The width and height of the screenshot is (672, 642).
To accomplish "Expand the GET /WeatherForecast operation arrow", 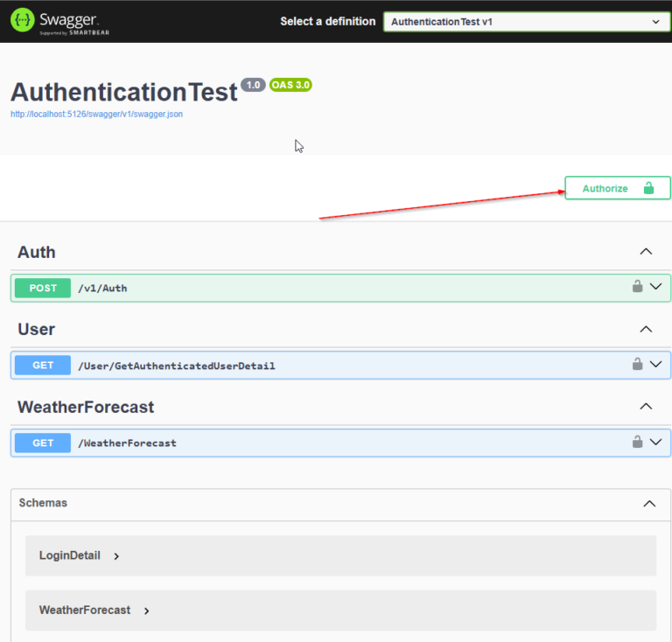I will tap(655, 442).
